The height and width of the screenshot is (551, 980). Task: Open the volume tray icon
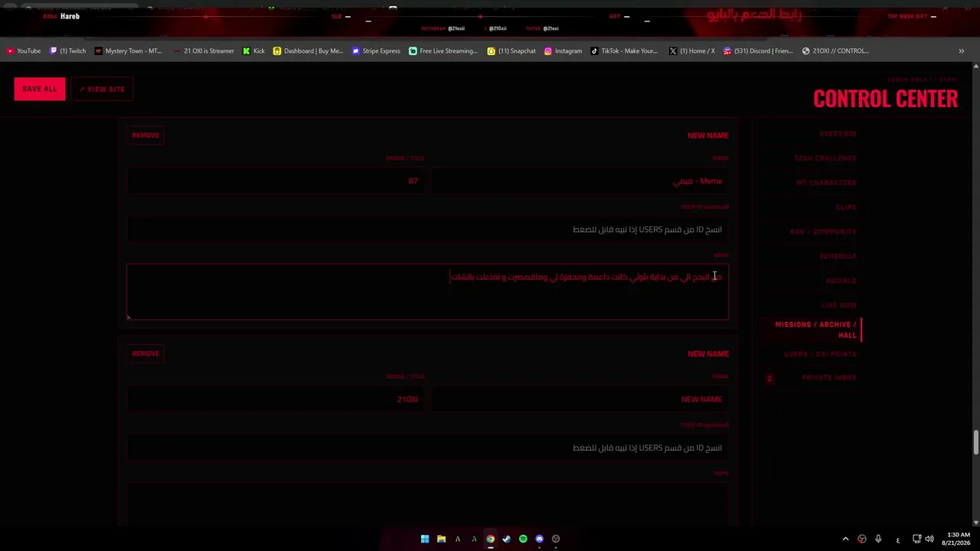click(x=929, y=539)
